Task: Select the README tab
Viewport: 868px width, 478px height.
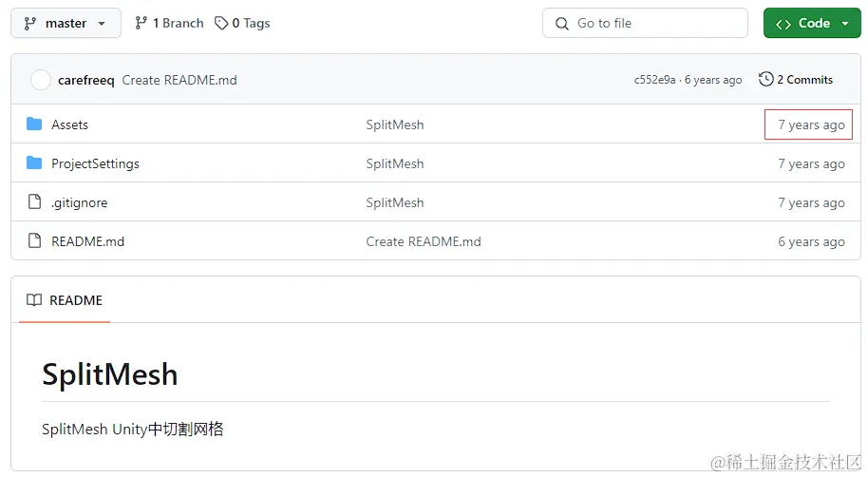Action: [x=65, y=300]
